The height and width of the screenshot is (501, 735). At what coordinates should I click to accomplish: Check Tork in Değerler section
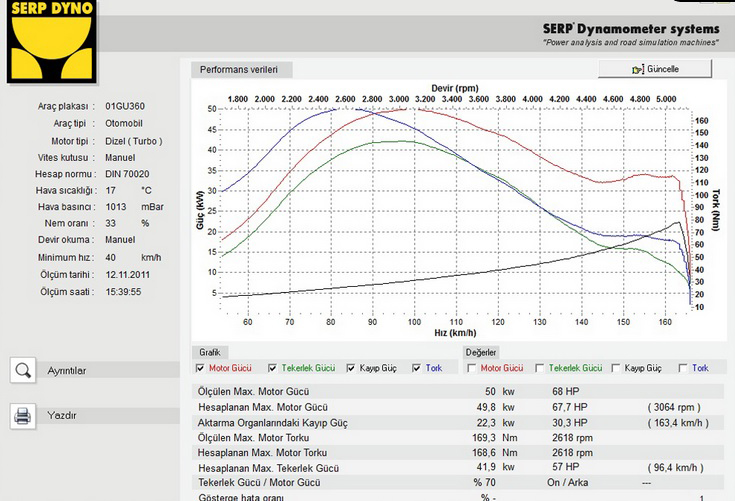(x=683, y=368)
